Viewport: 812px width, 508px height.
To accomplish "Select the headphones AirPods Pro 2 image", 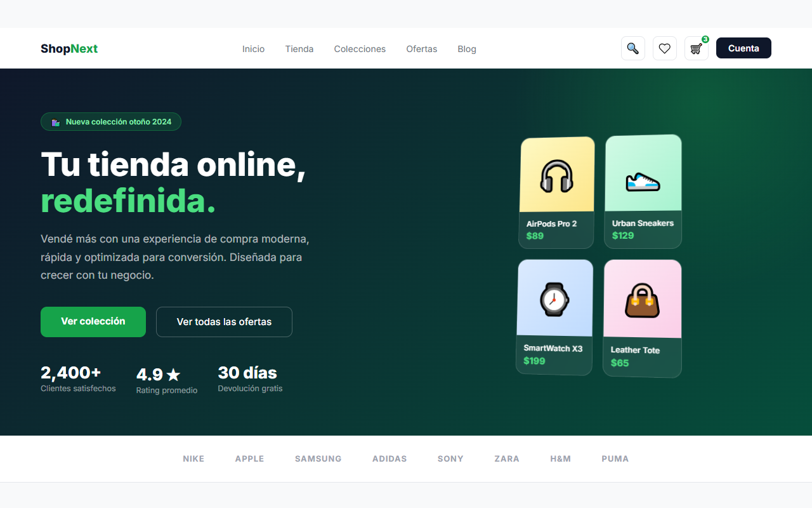I will (557, 175).
